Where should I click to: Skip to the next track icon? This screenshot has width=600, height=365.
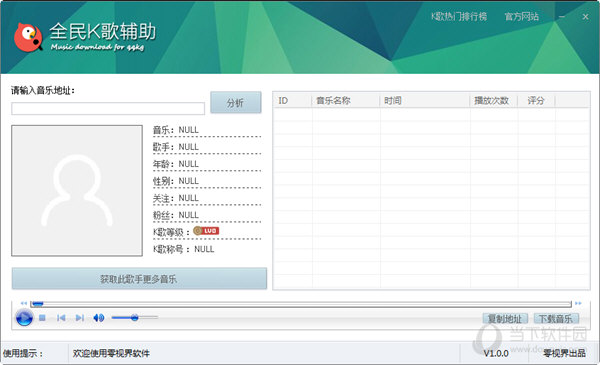(x=80, y=318)
